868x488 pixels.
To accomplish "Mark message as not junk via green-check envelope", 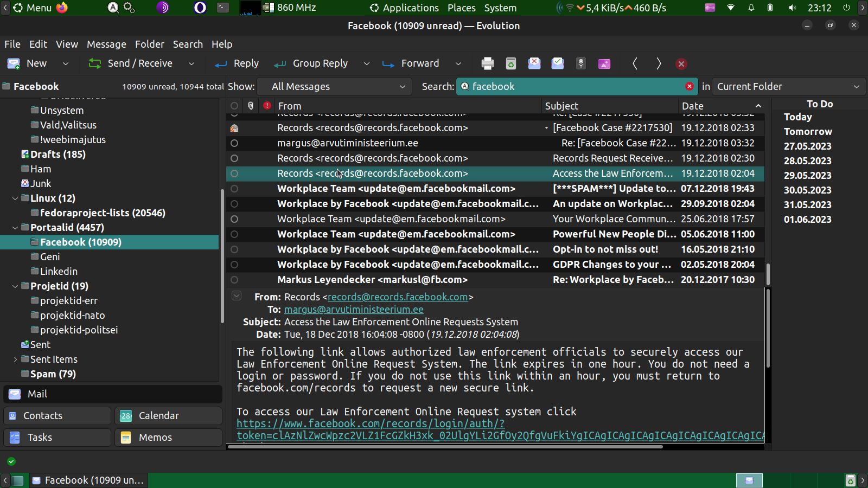I will tap(558, 63).
